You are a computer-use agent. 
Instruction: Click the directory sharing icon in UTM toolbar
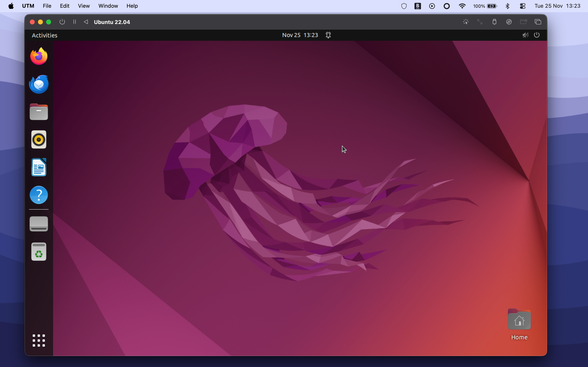click(523, 22)
